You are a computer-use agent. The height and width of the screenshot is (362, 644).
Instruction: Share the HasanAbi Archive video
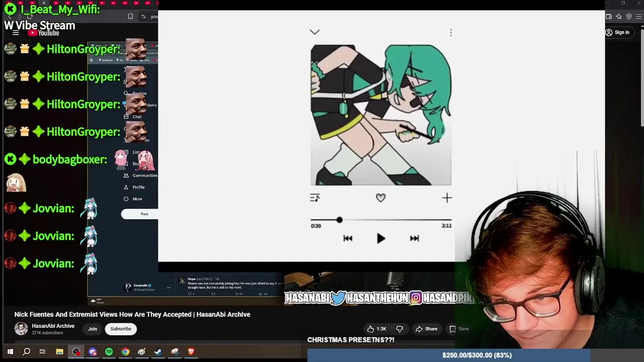(x=426, y=329)
